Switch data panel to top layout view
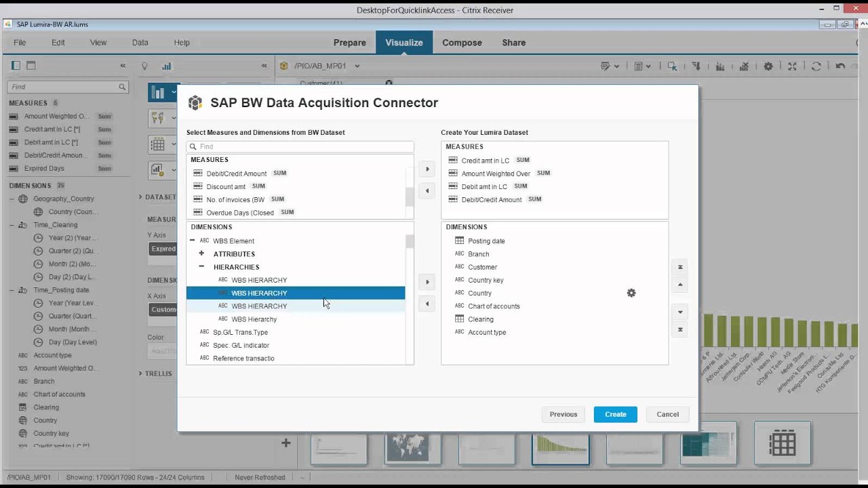The image size is (868, 488). (31, 66)
